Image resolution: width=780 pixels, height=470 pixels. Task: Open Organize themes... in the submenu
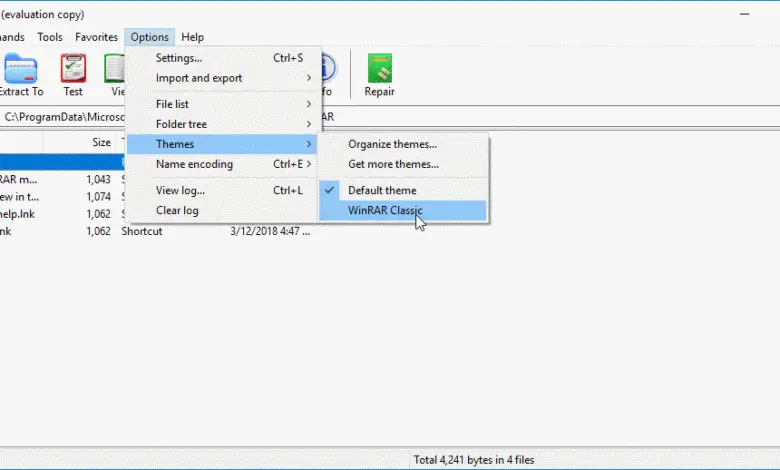(x=402, y=144)
